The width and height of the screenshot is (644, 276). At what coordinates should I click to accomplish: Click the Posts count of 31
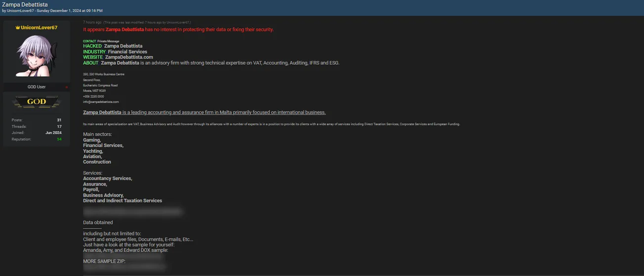[59, 120]
